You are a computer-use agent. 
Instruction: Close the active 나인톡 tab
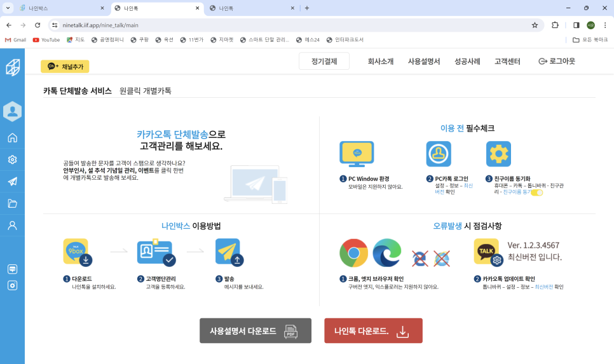click(x=197, y=8)
